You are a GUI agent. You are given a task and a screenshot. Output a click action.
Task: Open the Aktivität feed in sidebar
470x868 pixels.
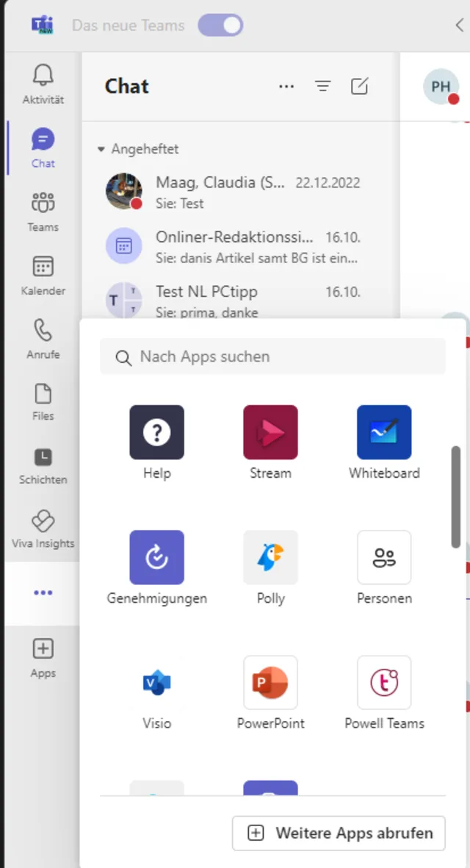[43, 85]
